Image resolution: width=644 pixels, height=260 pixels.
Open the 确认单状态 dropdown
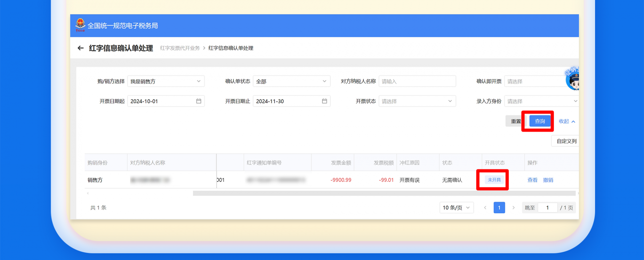click(x=291, y=81)
